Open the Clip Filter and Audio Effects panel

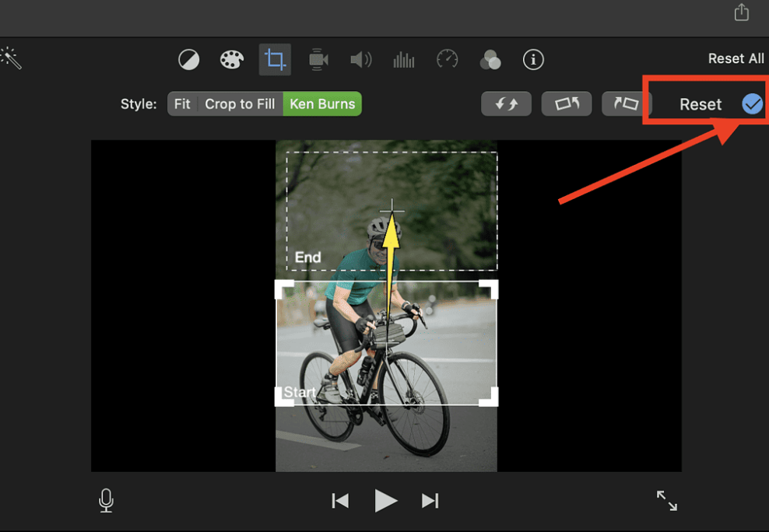(x=490, y=59)
